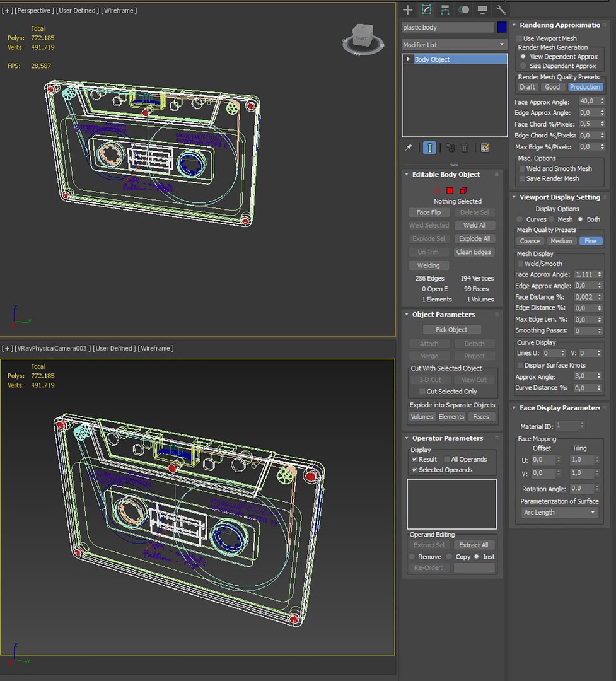Open top viewport User Defined menu
Screen dimensions: 616x681
click(78, 11)
